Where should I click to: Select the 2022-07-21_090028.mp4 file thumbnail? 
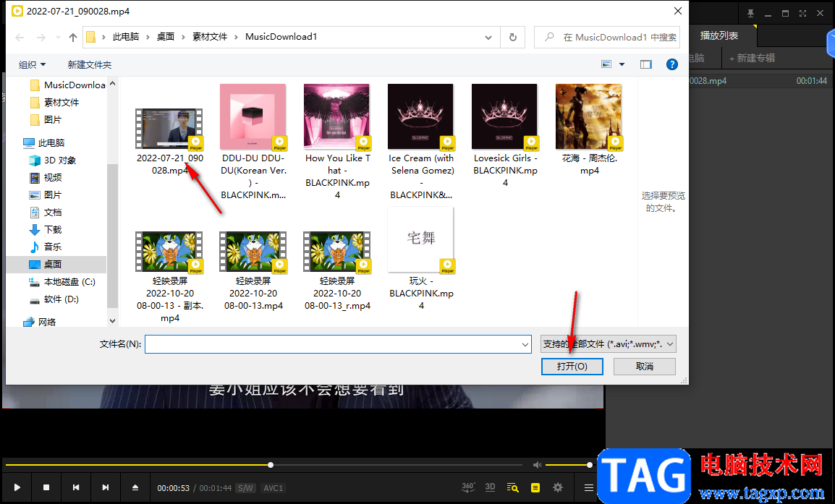coord(169,129)
